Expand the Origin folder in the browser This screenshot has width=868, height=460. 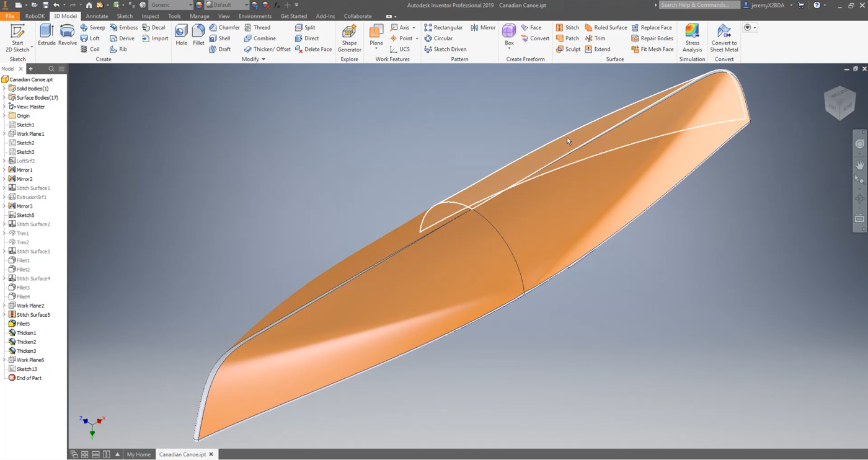pos(4,115)
